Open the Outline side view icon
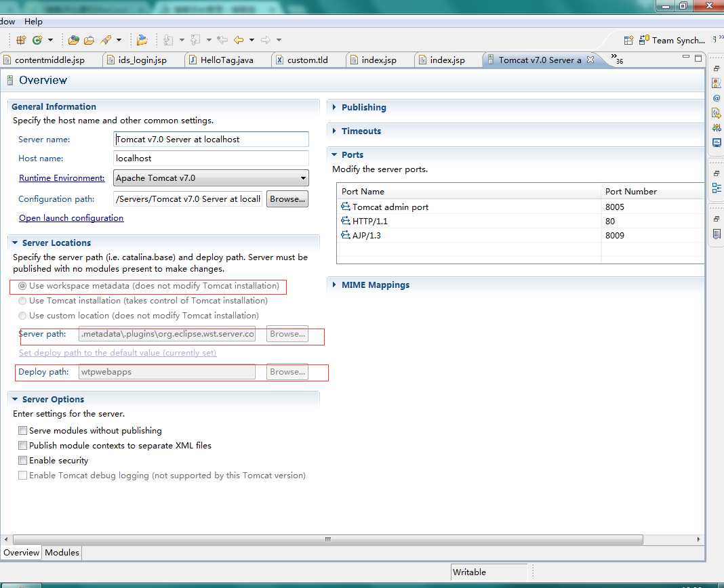 tap(716, 188)
